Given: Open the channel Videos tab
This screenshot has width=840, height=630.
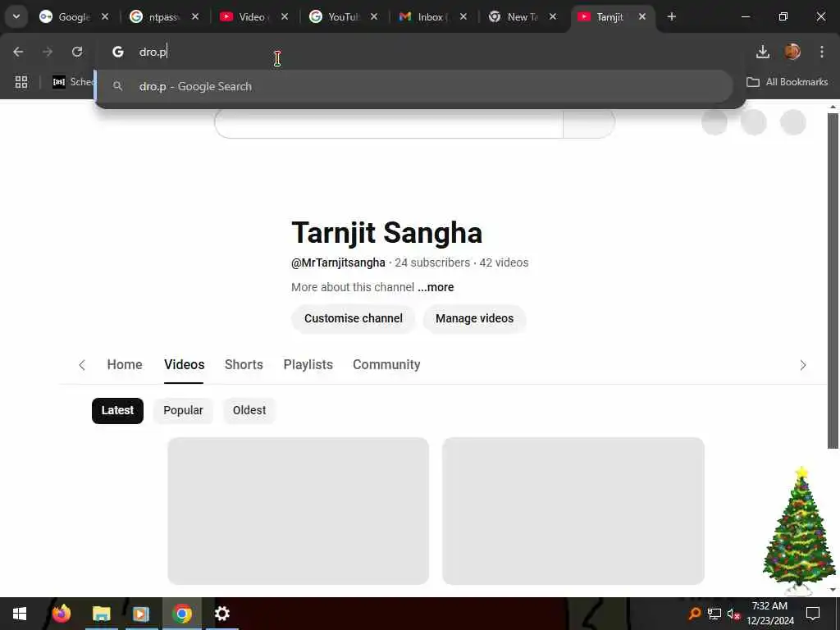Looking at the screenshot, I should click(185, 364).
